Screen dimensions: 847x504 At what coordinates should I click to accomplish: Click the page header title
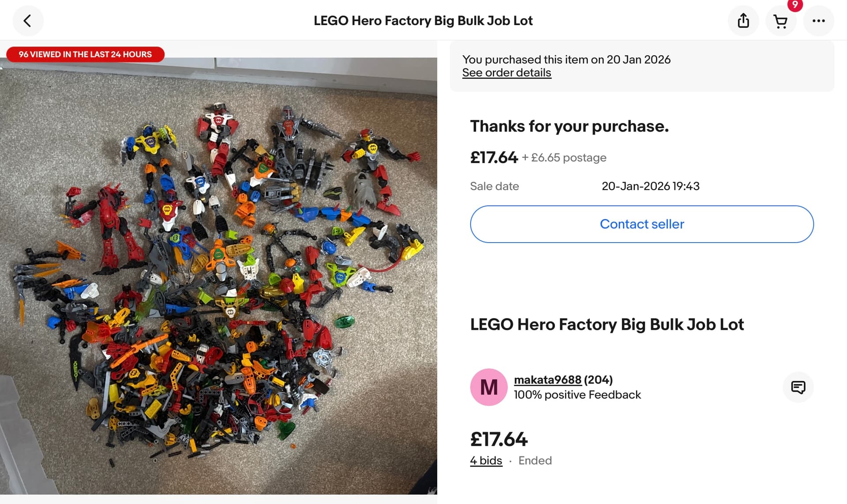pos(423,21)
